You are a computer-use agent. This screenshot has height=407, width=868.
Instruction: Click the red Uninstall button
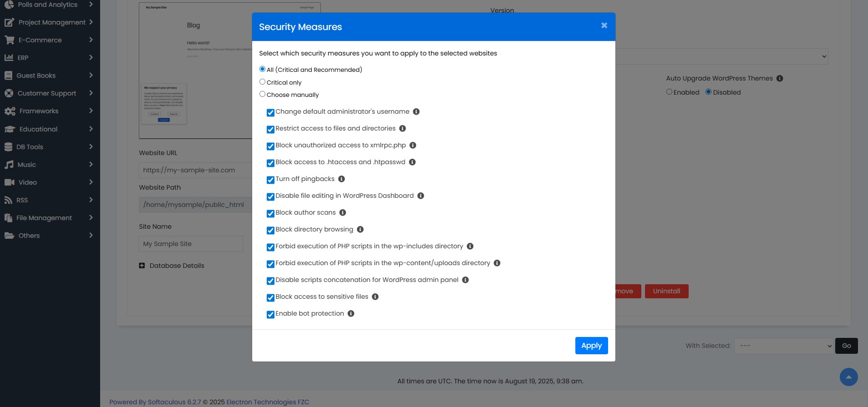tap(666, 291)
